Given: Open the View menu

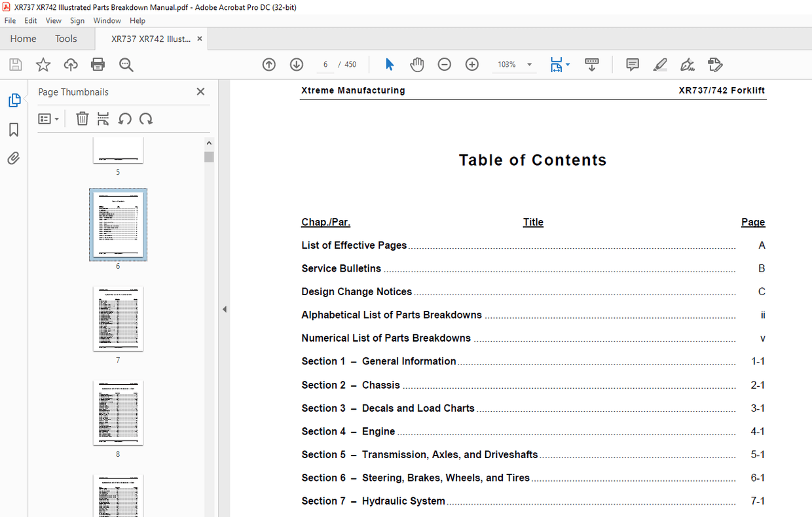Looking at the screenshot, I should click(54, 20).
